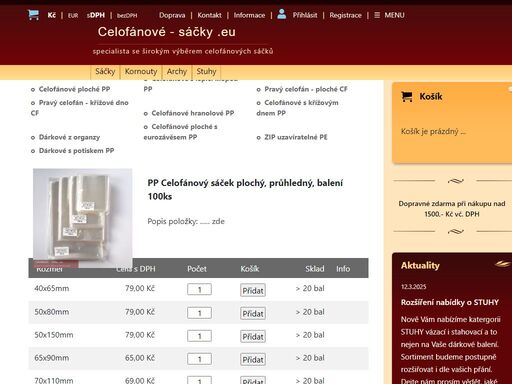Click the Celofánové - sáčky .eu logo
The width and height of the screenshot is (512, 384).
167,32
